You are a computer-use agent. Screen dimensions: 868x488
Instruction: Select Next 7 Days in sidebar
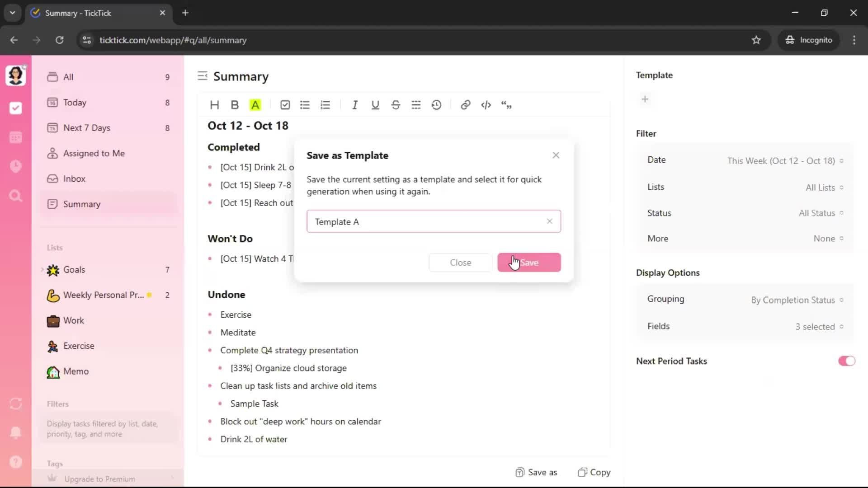(x=86, y=128)
